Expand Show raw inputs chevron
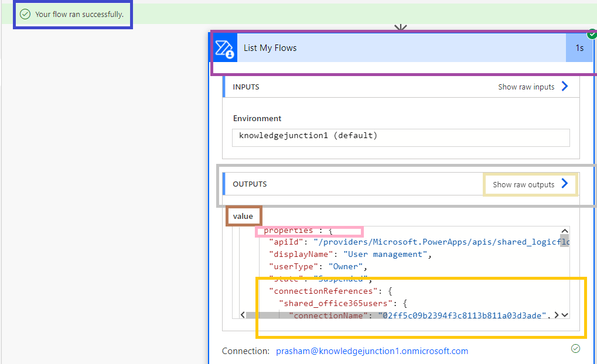 pyautogui.click(x=565, y=87)
